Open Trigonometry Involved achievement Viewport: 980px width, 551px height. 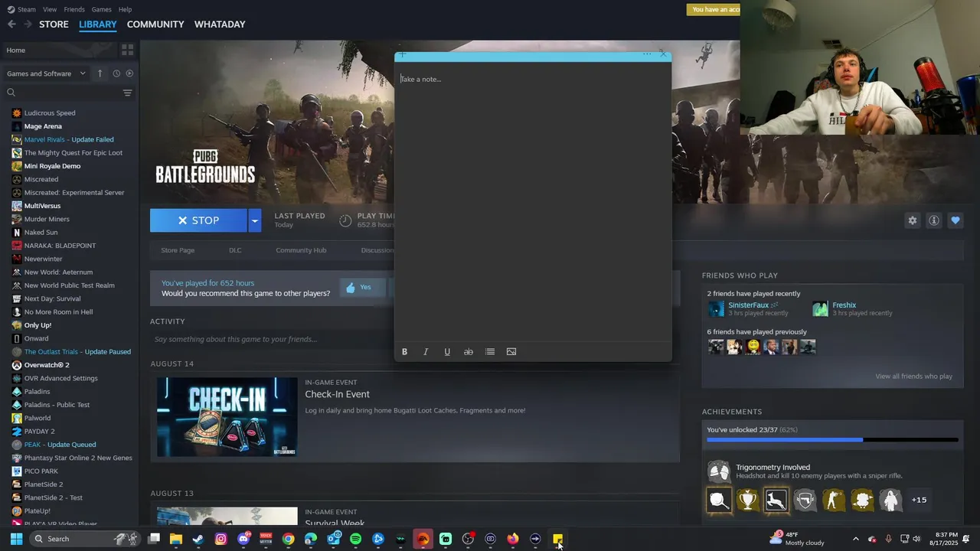point(773,468)
